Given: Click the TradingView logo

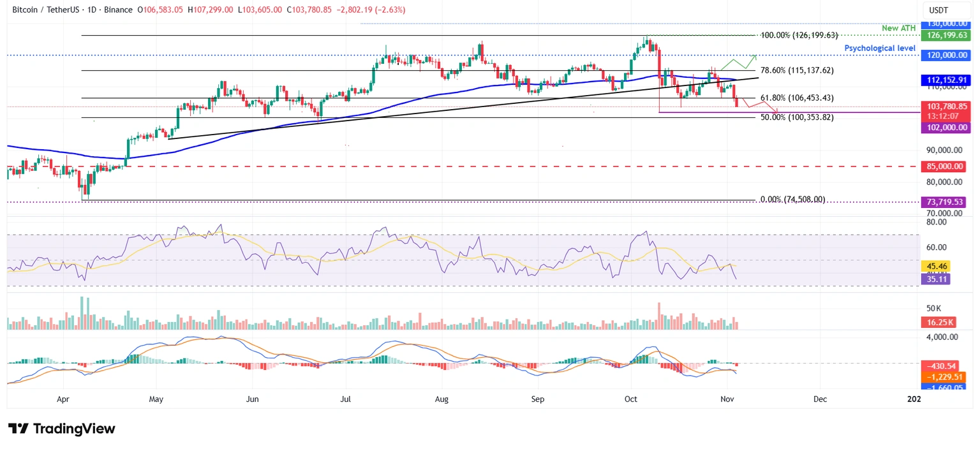Looking at the screenshot, I should click(x=61, y=429).
